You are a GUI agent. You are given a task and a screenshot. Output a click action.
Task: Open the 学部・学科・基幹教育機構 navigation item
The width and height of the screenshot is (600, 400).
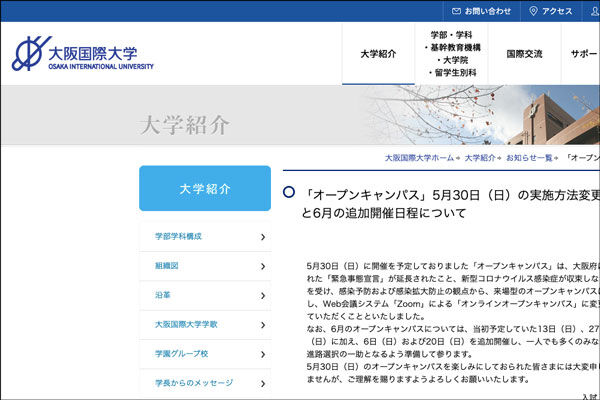click(x=452, y=54)
